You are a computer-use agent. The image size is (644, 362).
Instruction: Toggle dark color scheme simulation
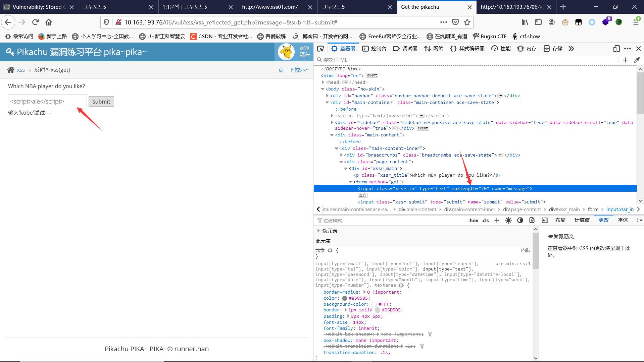(x=520, y=220)
